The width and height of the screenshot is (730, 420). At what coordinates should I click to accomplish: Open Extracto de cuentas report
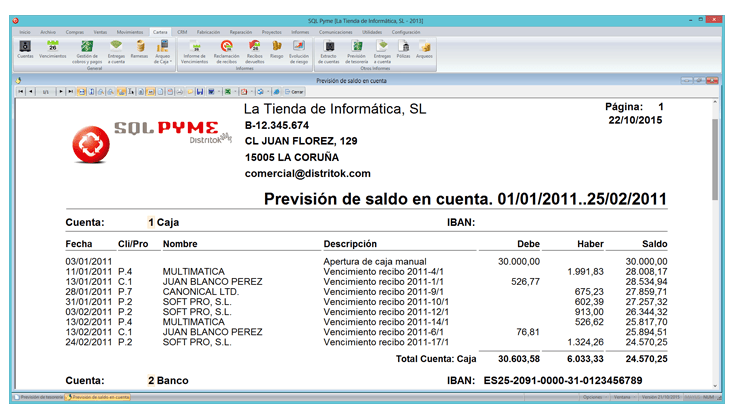click(329, 49)
